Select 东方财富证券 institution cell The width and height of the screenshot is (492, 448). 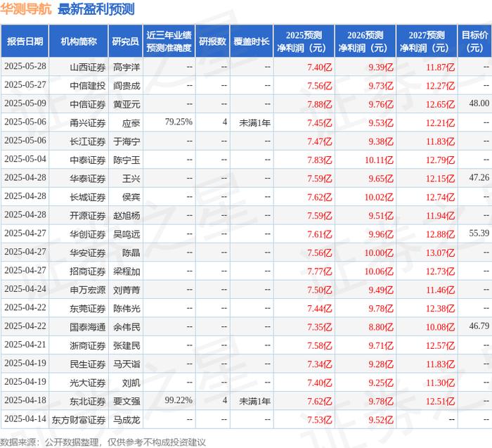click(79, 420)
